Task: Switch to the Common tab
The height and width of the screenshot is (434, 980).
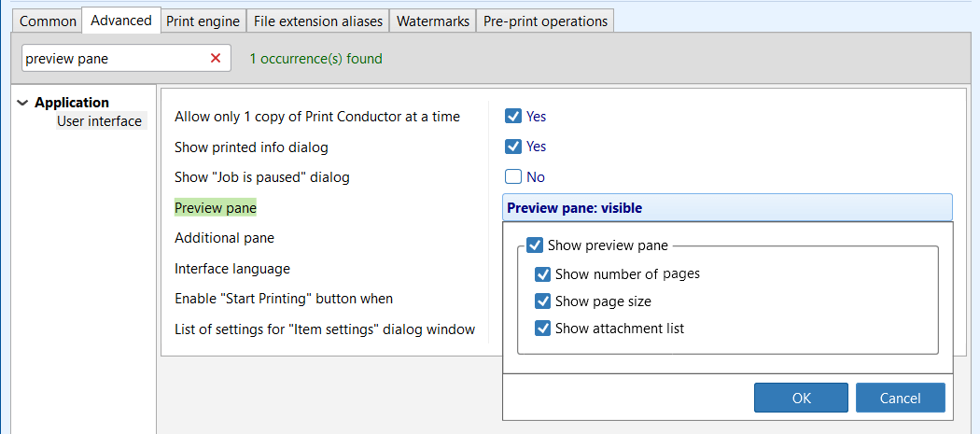Action: click(x=48, y=21)
